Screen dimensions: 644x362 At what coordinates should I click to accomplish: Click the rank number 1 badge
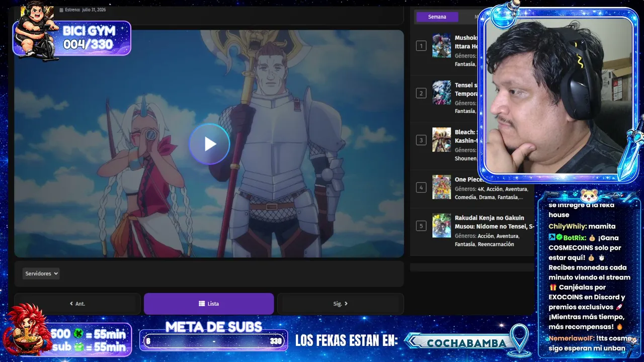[421, 46]
